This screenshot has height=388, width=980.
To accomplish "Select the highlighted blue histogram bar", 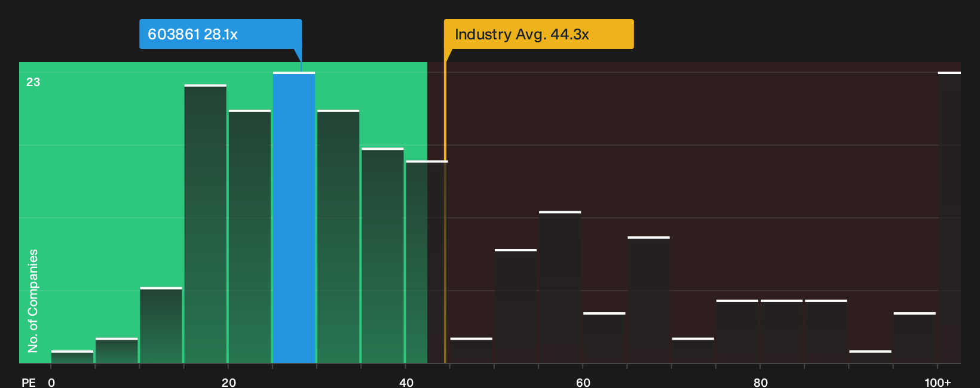I will coord(294,217).
